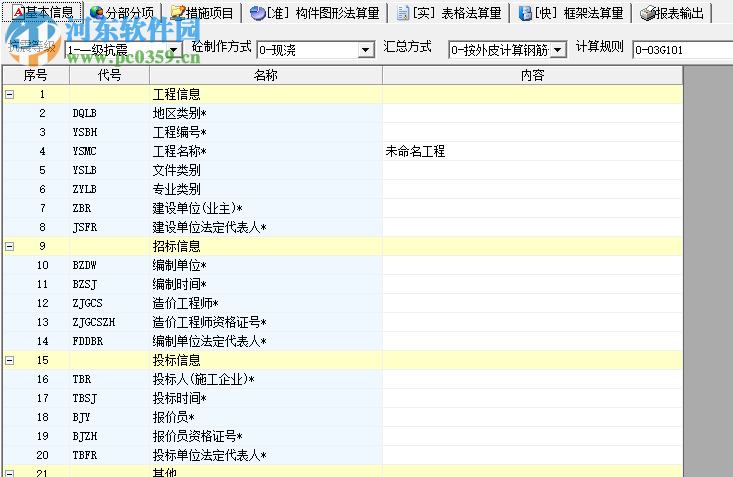Collapse the 招标信息 group
The height and width of the screenshot is (477, 733).
9,246
